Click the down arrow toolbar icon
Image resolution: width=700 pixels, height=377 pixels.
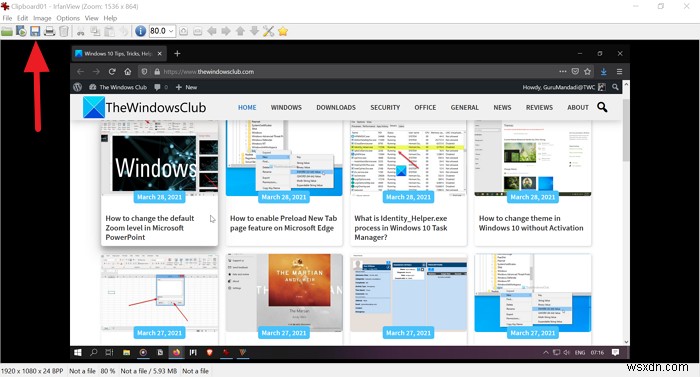pyautogui.click(x=254, y=31)
